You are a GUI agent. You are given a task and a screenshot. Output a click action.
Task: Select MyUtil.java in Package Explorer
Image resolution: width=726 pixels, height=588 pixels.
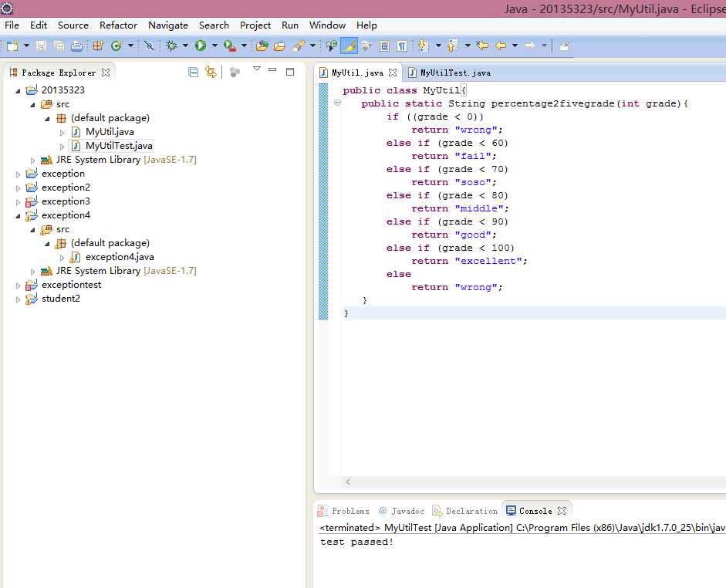coord(110,132)
